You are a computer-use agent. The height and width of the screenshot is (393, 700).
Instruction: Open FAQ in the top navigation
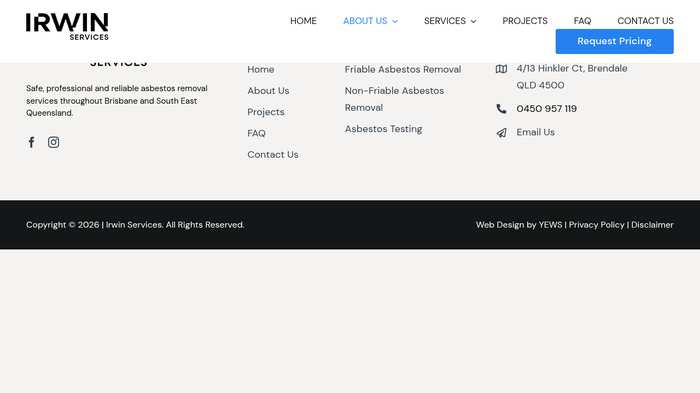(x=582, y=21)
